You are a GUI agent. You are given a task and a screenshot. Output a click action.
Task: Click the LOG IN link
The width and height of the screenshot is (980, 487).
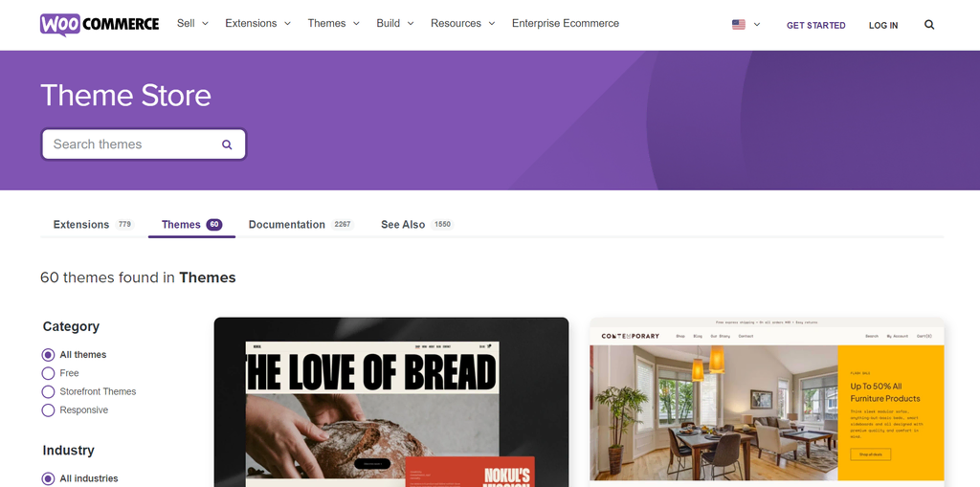883,26
